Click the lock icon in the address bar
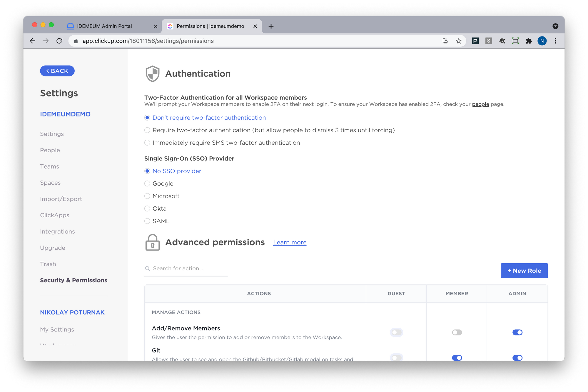 click(x=76, y=41)
